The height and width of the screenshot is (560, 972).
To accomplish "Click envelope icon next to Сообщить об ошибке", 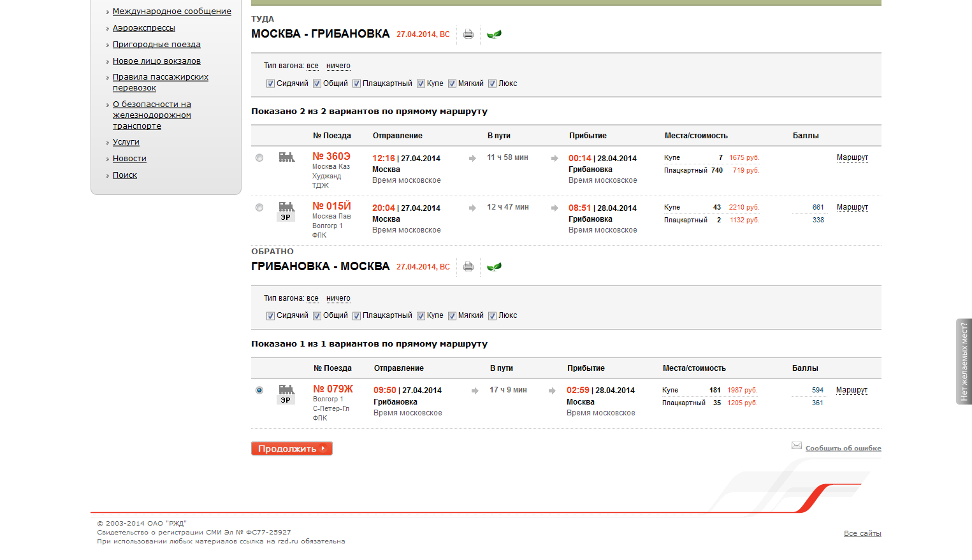I will (x=797, y=446).
